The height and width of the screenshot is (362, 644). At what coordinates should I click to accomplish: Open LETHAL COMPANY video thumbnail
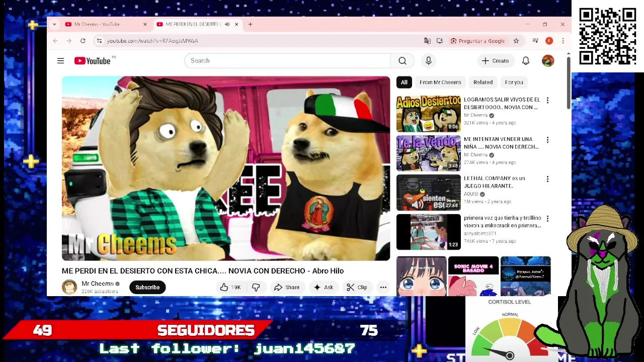click(428, 193)
